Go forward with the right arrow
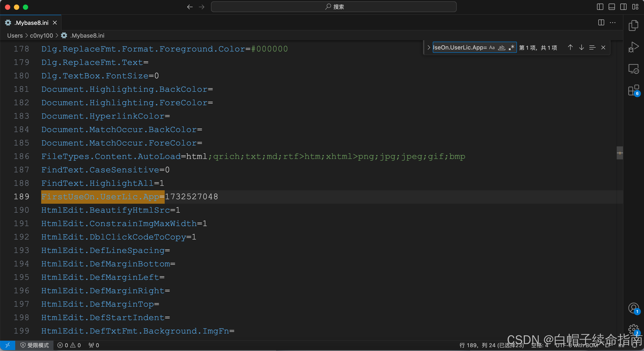The width and height of the screenshot is (644, 351). tap(201, 7)
